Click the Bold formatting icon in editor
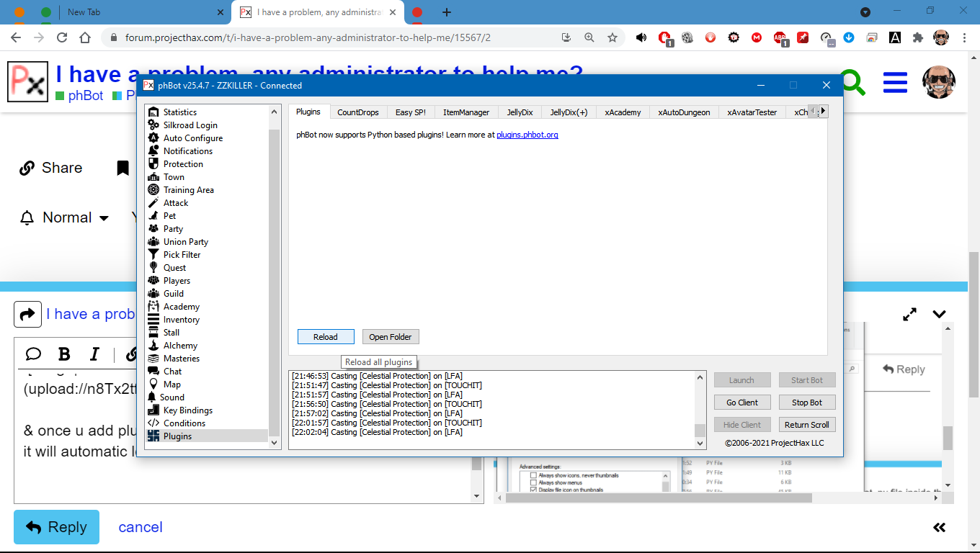 point(64,354)
